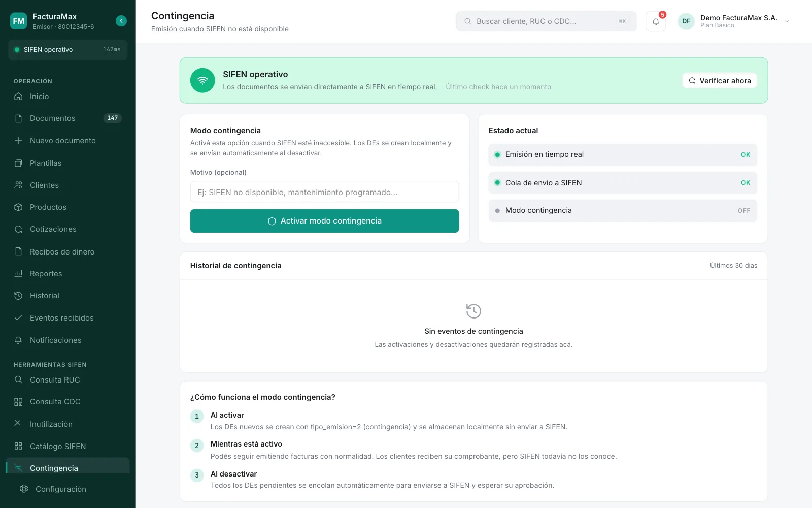Screen dimensions: 812x508
Task: Click the Productos box icon
Action: (x=18, y=207)
